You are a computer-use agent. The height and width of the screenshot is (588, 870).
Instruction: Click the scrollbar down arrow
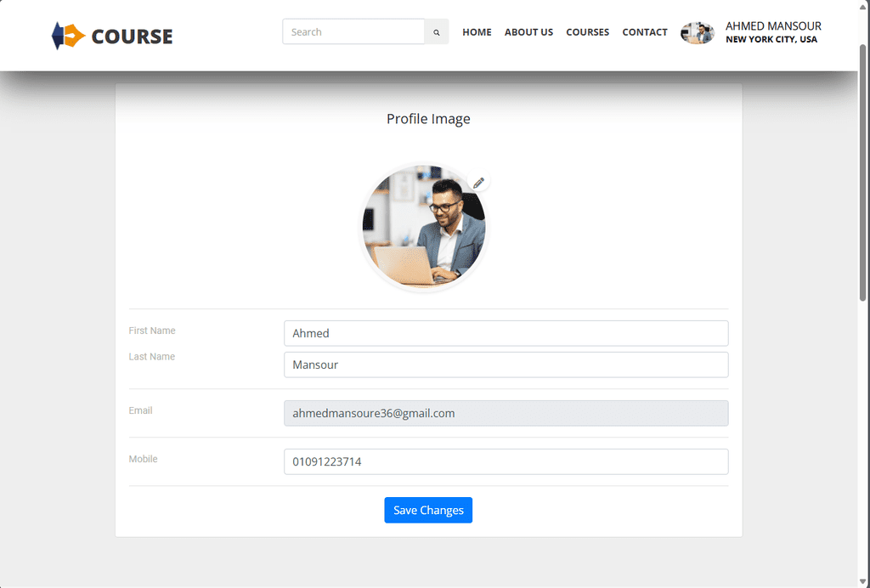pyautogui.click(x=863, y=582)
